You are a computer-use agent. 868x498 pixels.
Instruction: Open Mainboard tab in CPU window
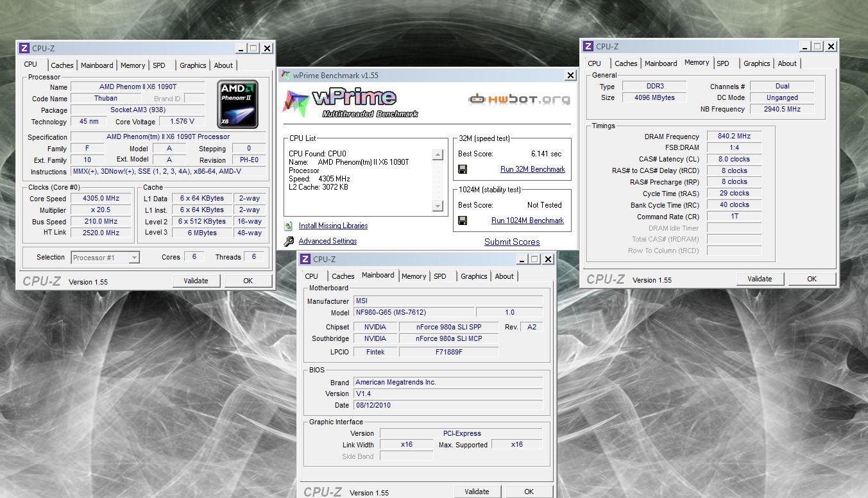click(x=97, y=65)
